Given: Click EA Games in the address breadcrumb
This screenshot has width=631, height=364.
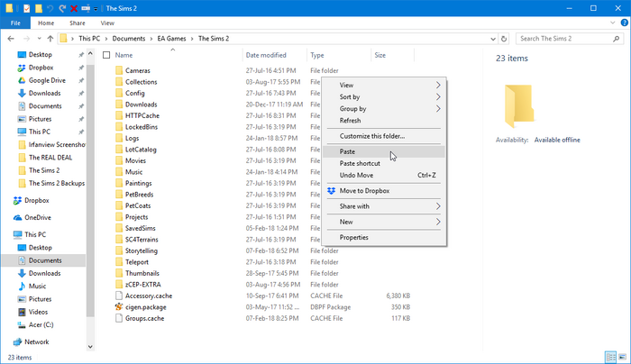Looking at the screenshot, I should point(171,39).
